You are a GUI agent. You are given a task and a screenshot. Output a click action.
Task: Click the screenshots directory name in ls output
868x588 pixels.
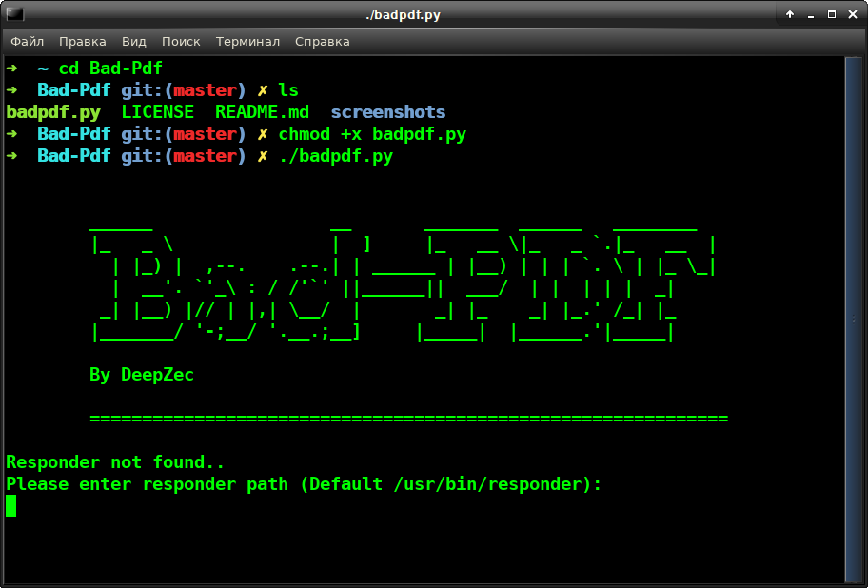[x=388, y=112]
